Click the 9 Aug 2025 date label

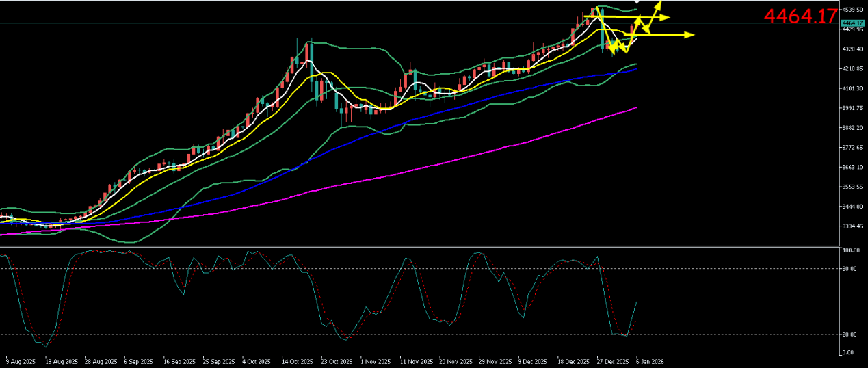coord(19,361)
